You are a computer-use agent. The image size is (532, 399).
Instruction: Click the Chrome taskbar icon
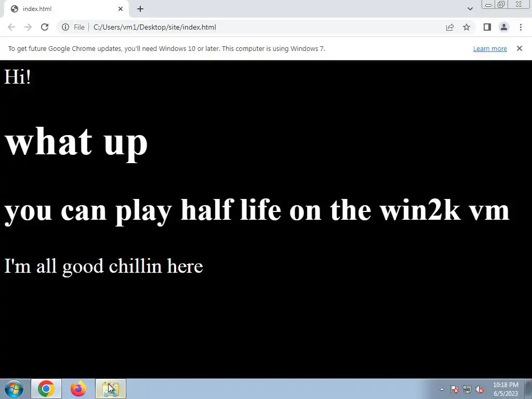tap(46, 389)
